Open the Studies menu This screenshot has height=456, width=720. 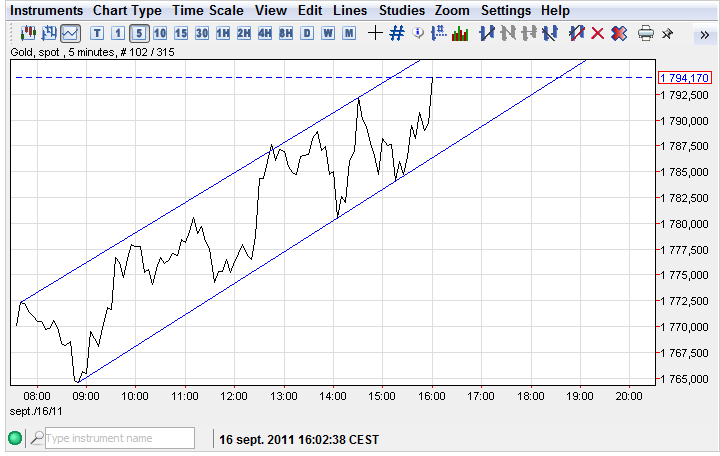[401, 11]
